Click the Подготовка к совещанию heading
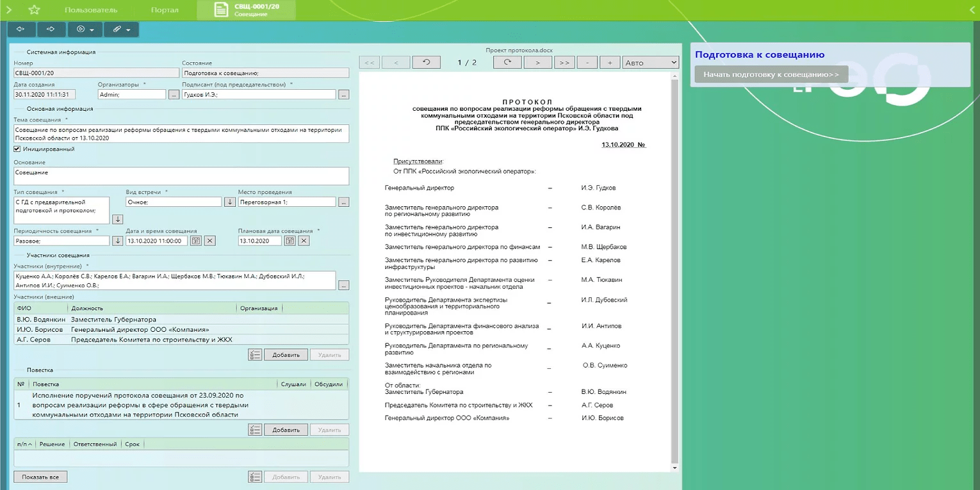 760,54
